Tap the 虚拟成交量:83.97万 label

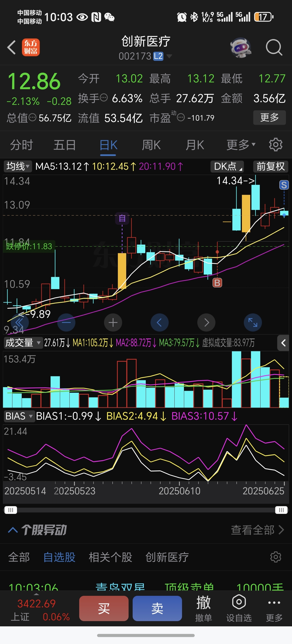point(228,343)
